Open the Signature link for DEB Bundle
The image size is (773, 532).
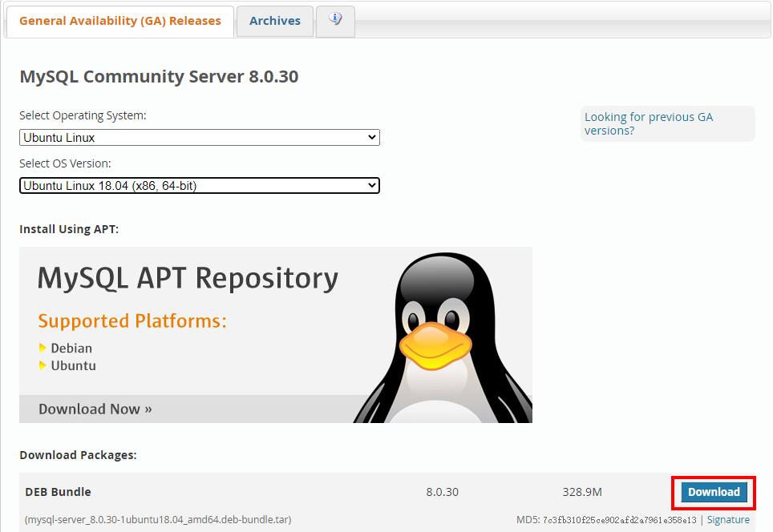pos(728,520)
